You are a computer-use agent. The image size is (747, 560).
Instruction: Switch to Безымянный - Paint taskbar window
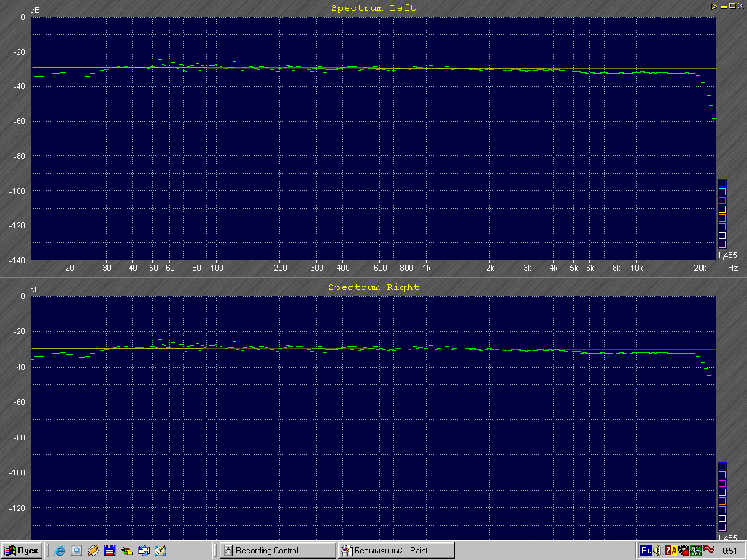coord(396,551)
